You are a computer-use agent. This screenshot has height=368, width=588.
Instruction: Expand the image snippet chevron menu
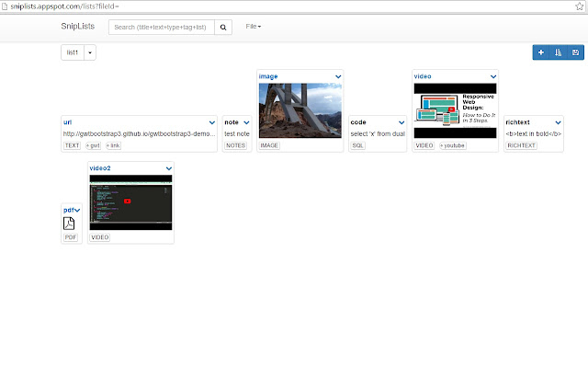click(x=338, y=76)
